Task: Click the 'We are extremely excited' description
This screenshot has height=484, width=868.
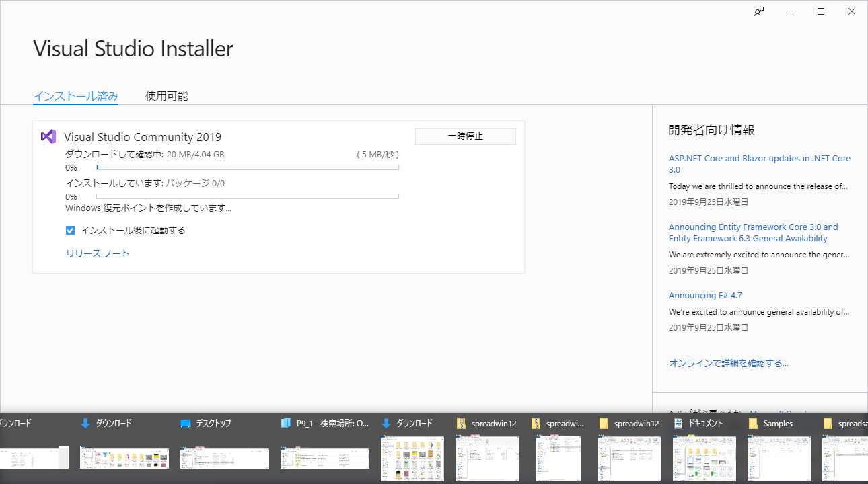Action: point(759,255)
